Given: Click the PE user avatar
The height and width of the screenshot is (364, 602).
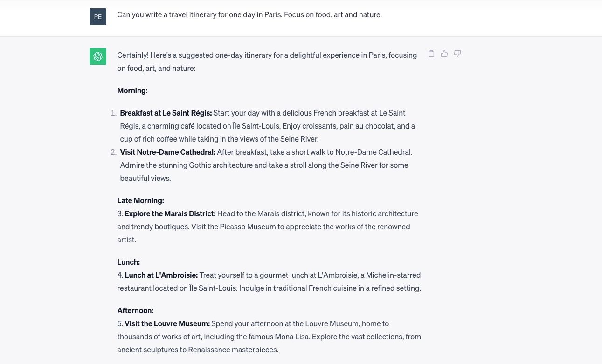Looking at the screenshot, I should coord(98,17).
